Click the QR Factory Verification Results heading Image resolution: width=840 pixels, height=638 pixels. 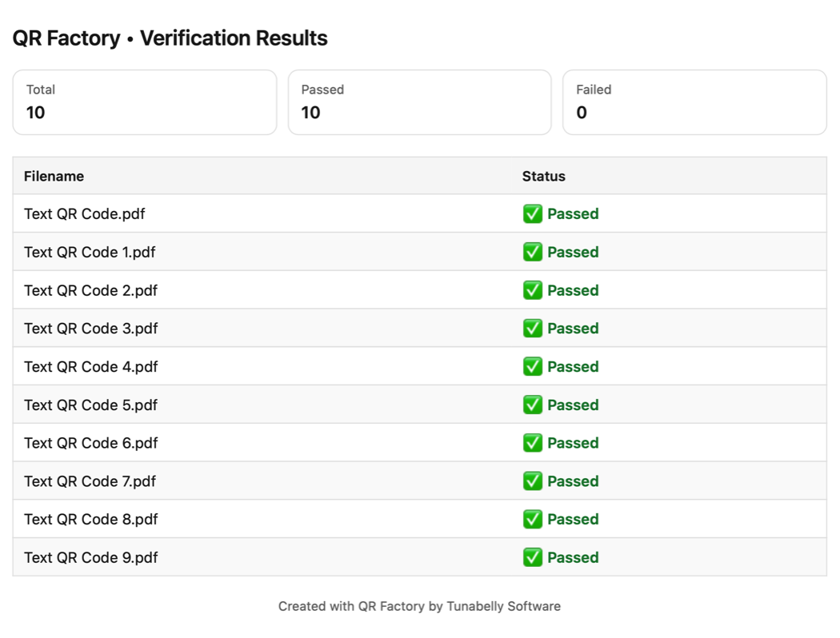pyautogui.click(x=170, y=38)
